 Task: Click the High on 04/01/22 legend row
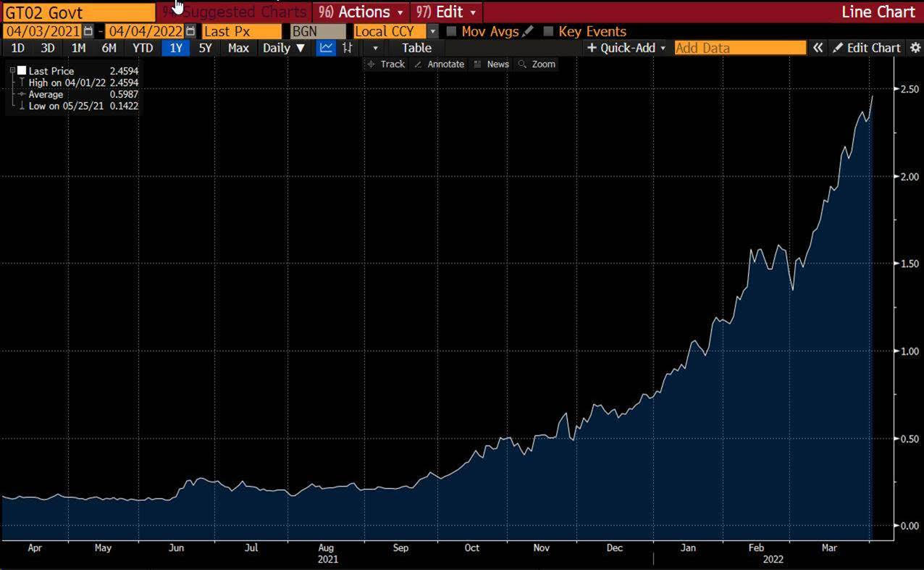tap(77, 83)
